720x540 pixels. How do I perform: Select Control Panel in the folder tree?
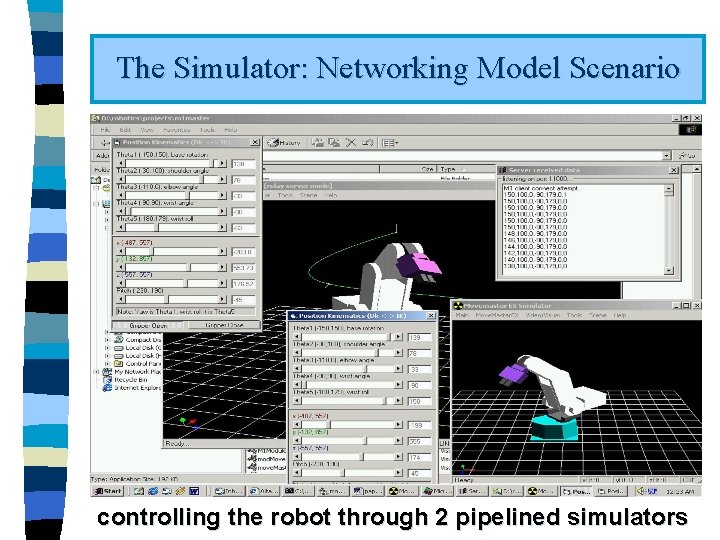point(138,363)
